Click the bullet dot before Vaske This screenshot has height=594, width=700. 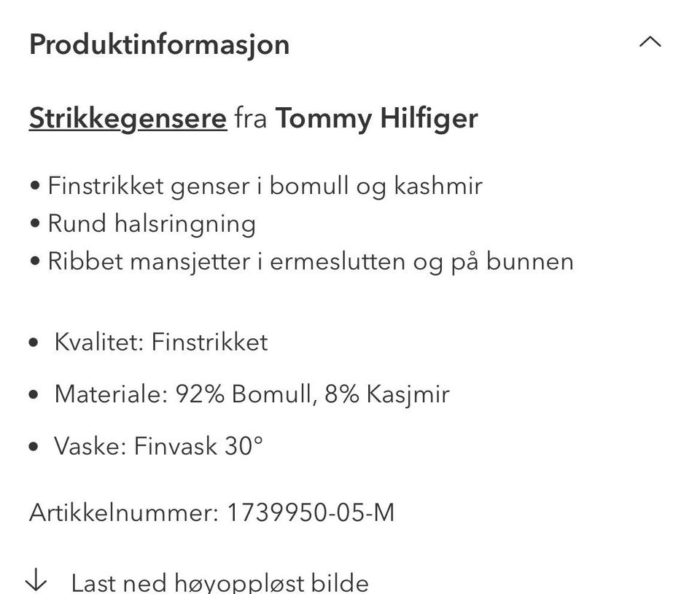[x=34, y=446]
